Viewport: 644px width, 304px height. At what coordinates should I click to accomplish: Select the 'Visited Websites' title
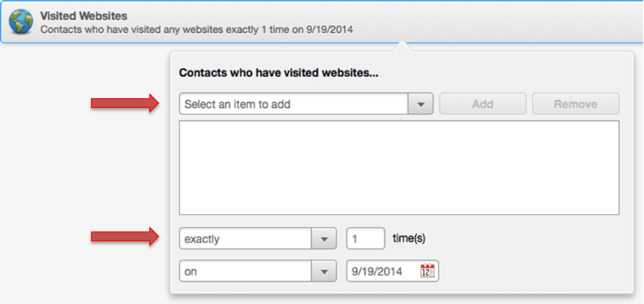coord(84,15)
